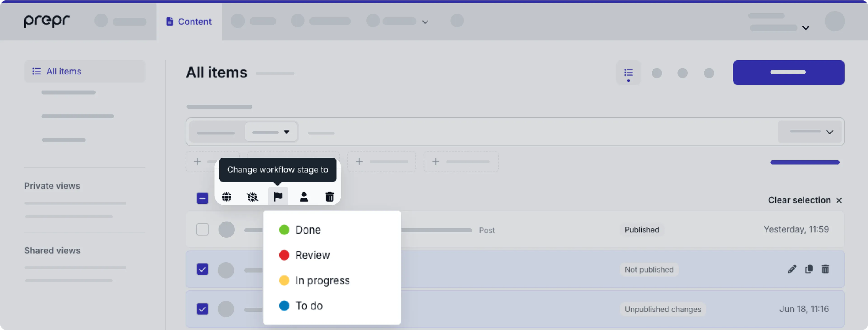Select All items in sidebar
This screenshot has height=330, width=868.
tap(85, 71)
